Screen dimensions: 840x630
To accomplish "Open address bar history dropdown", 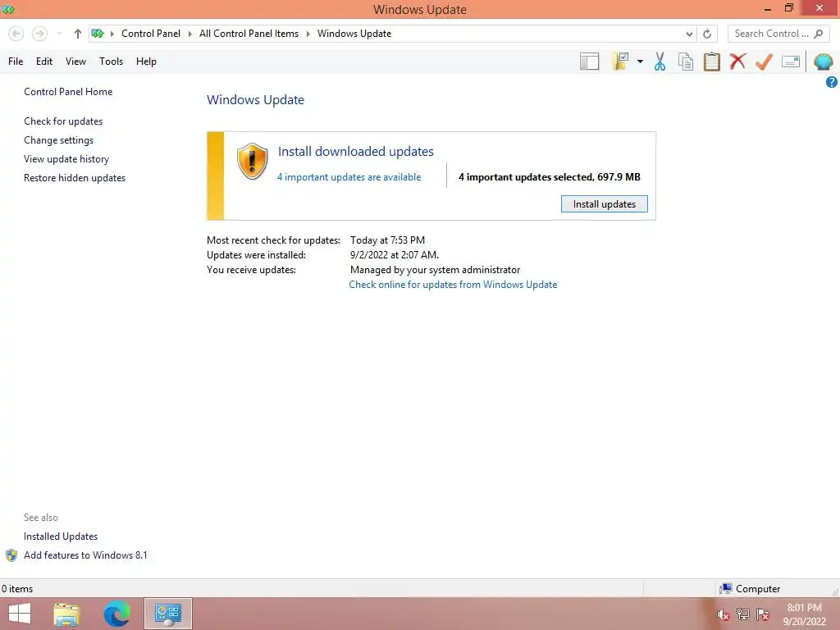I will point(689,34).
